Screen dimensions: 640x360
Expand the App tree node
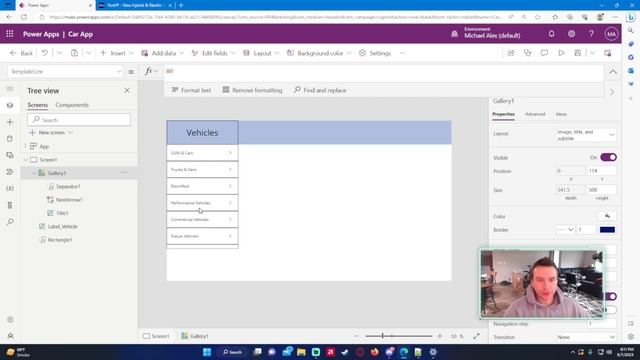pyautogui.click(x=26, y=146)
